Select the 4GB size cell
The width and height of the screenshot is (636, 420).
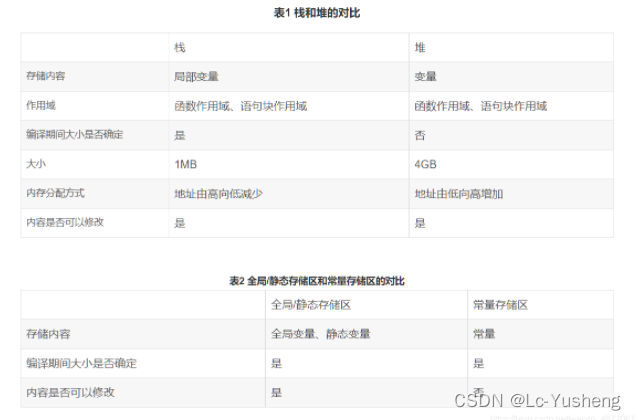click(x=426, y=164)
